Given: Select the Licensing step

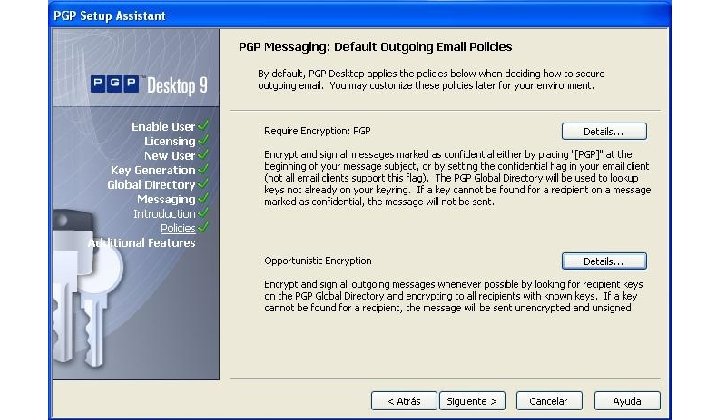Looking at the screenshot, I should tap(170, 141).
